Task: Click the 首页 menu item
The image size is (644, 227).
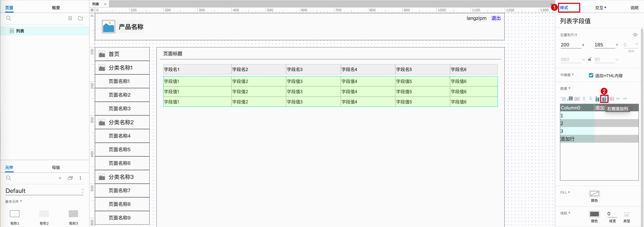Action: point(122,54)
